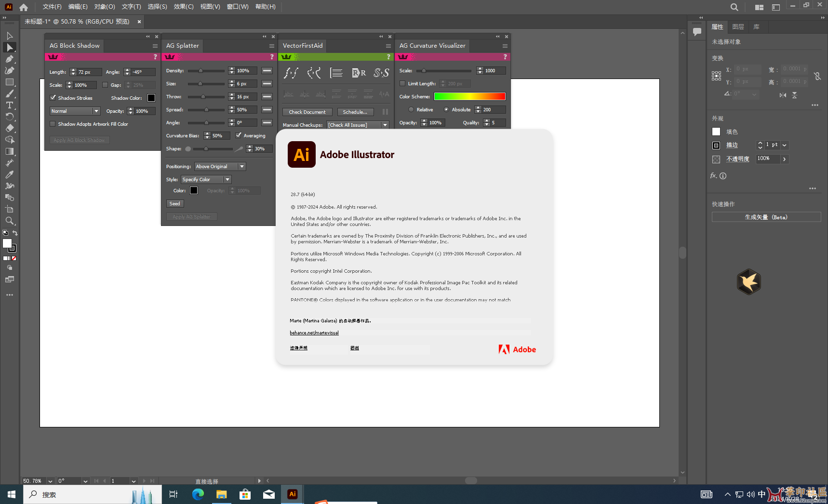Viewport: 828px width, 504px height.
Task: Select the Zoom magnifier tool
Action: [10, 221]
